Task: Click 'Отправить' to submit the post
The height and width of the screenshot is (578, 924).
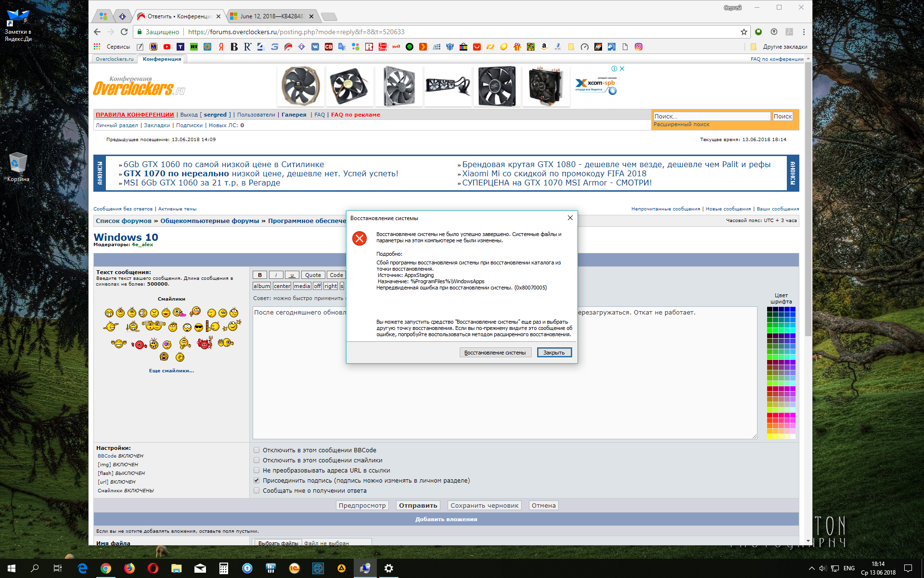Action: point(418,505)
